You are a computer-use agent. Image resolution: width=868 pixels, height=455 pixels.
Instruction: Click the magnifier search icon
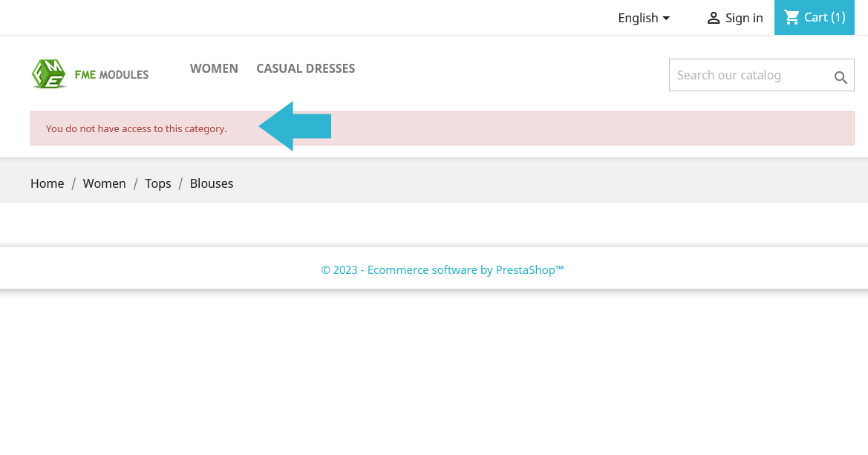(x=841, y=77)
